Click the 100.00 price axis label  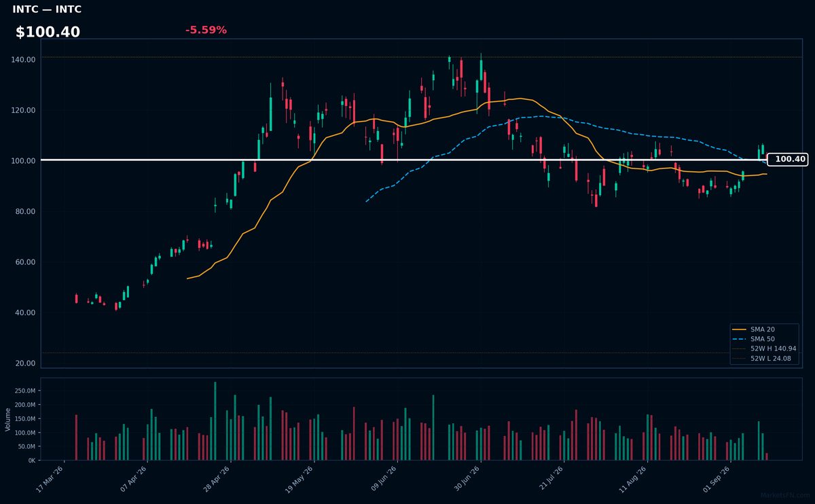24,161
